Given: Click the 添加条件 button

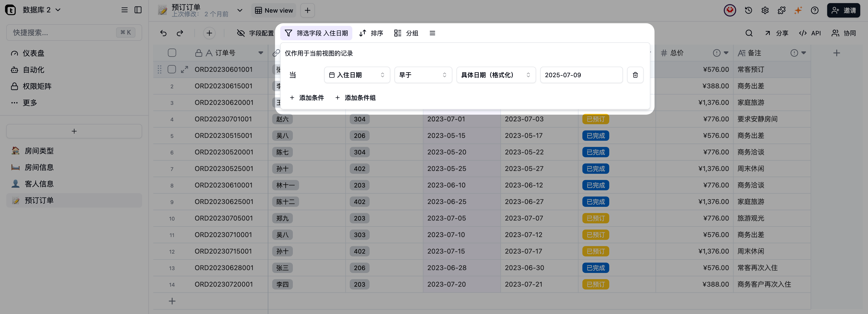Looking at the screenshot, I should pyautogui.click(x=307, y=98).
